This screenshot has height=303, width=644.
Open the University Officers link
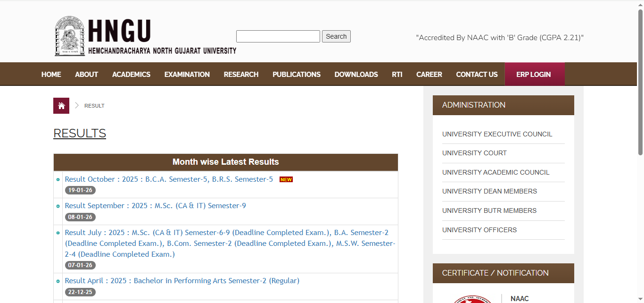point(479,230)
